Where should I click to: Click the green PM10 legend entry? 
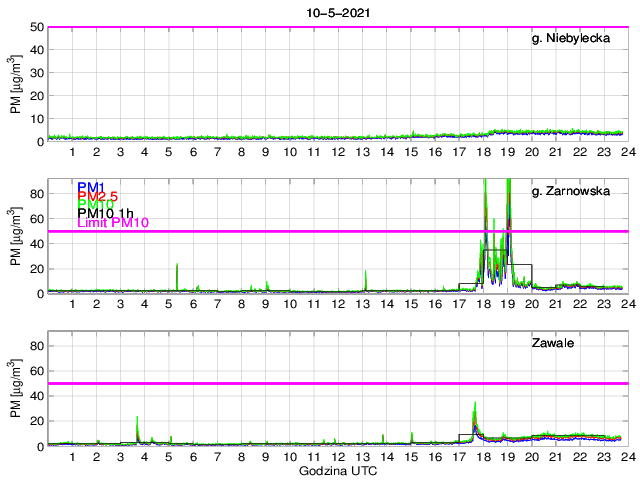click(x=95, y=205)
